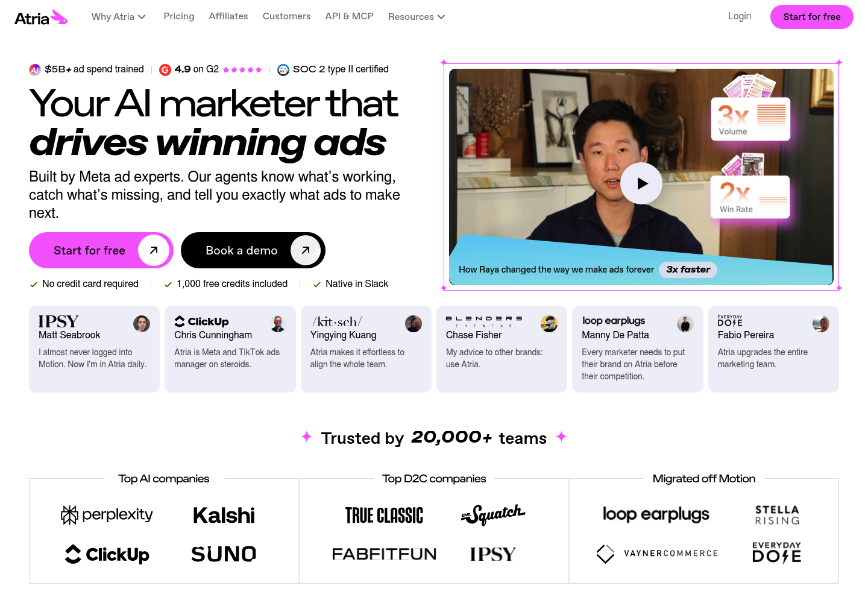Image resolution: width=868 pixels, height=603 pixels.
Task: Click the video caption about Raya
Action: (x=556, y=270)
